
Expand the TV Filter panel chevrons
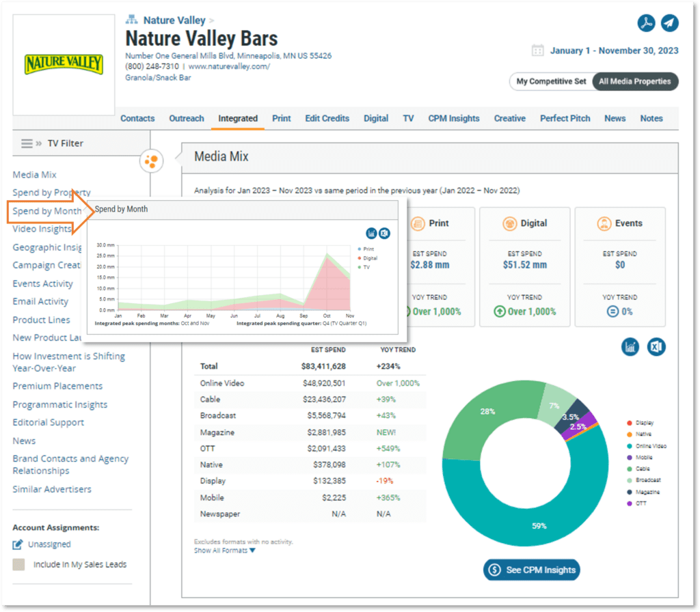click(x=39, y=143)
